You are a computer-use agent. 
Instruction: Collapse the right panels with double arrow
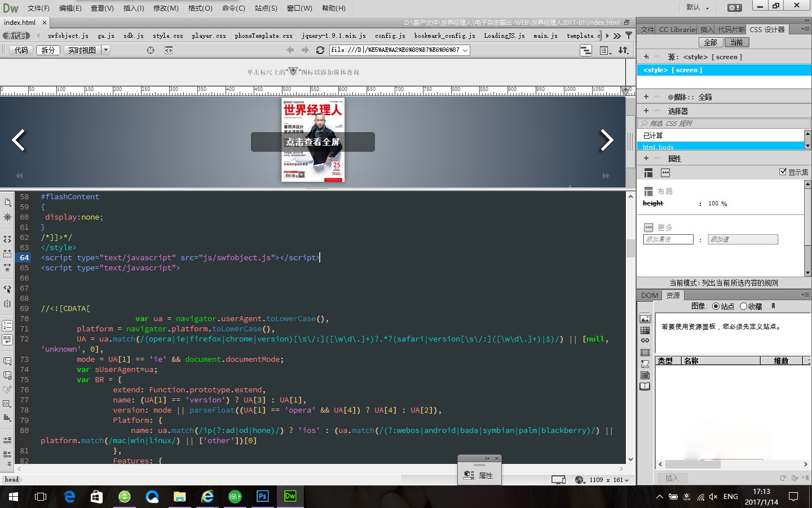tap(806, 20)
